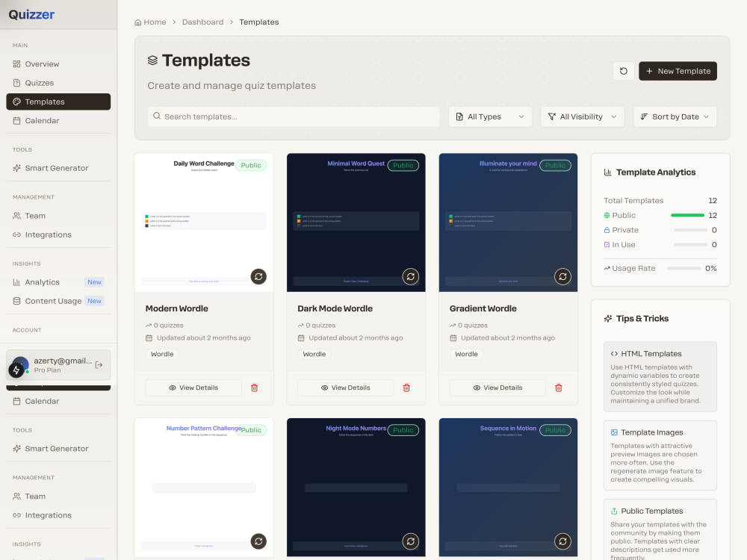The image size is (747, 560).
Task: Click the layers icon next to Templates heading
Action: (152, 60)
